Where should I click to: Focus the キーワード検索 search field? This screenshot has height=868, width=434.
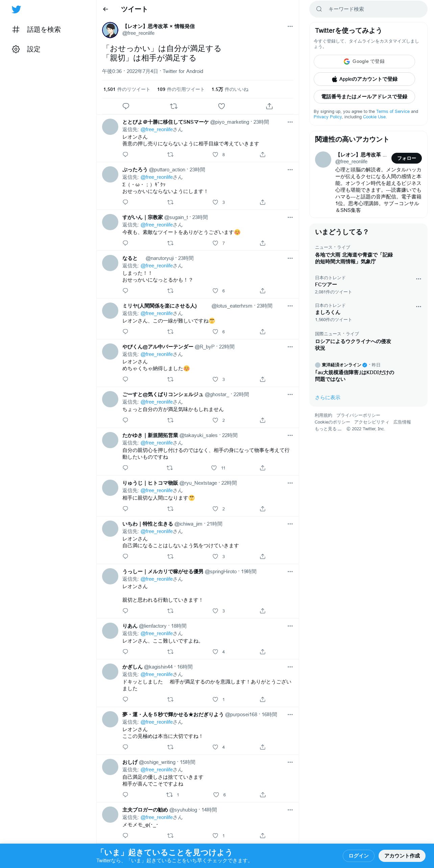click(368, 9)
